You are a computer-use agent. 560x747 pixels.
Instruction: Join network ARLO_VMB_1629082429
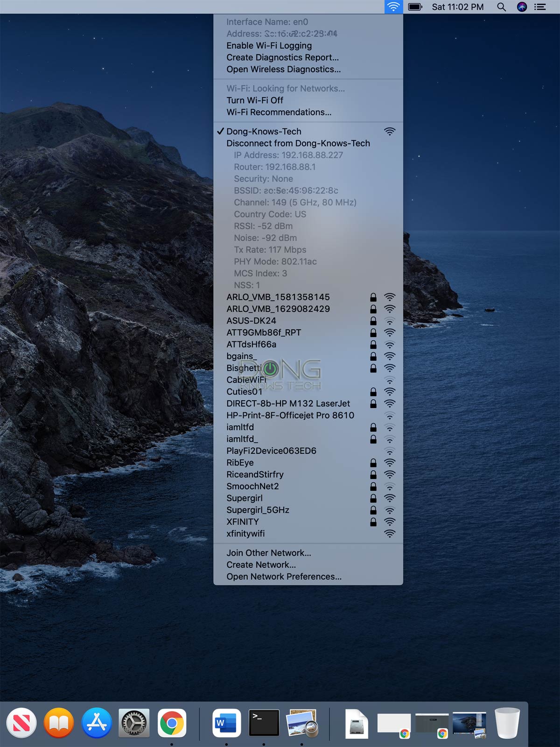308,309
